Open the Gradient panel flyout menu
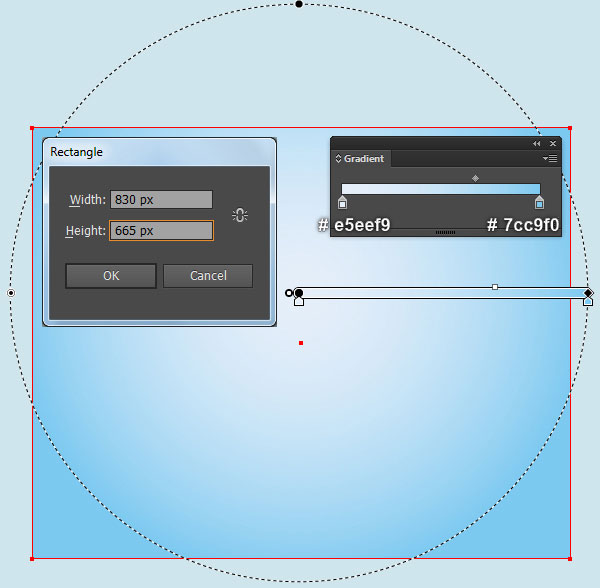The image size is (600, 588). (550, 158)
